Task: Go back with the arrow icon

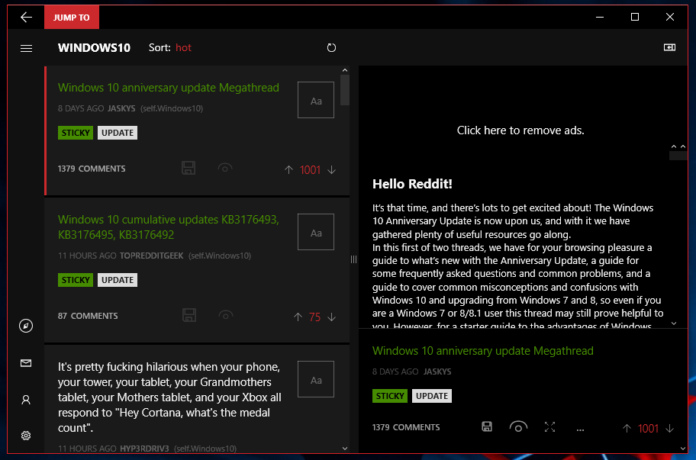Action: click(26, 17)
